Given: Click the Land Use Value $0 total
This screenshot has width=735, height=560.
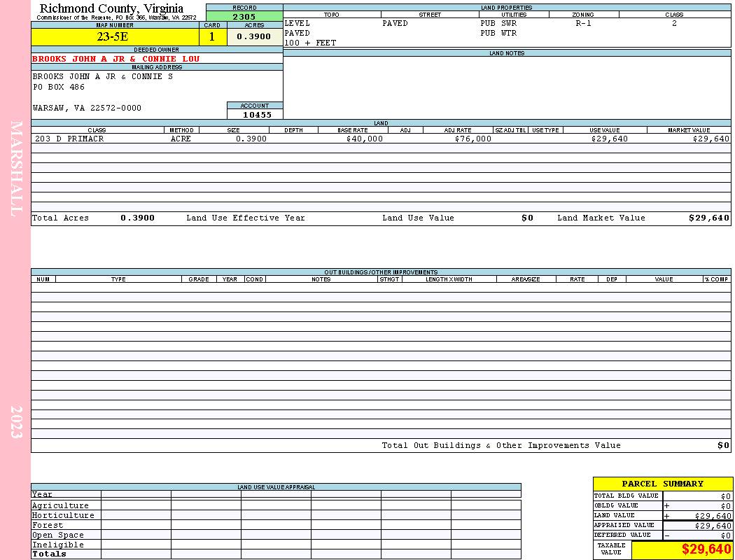Looking at the screenshot, I should [x=527, y=218].
